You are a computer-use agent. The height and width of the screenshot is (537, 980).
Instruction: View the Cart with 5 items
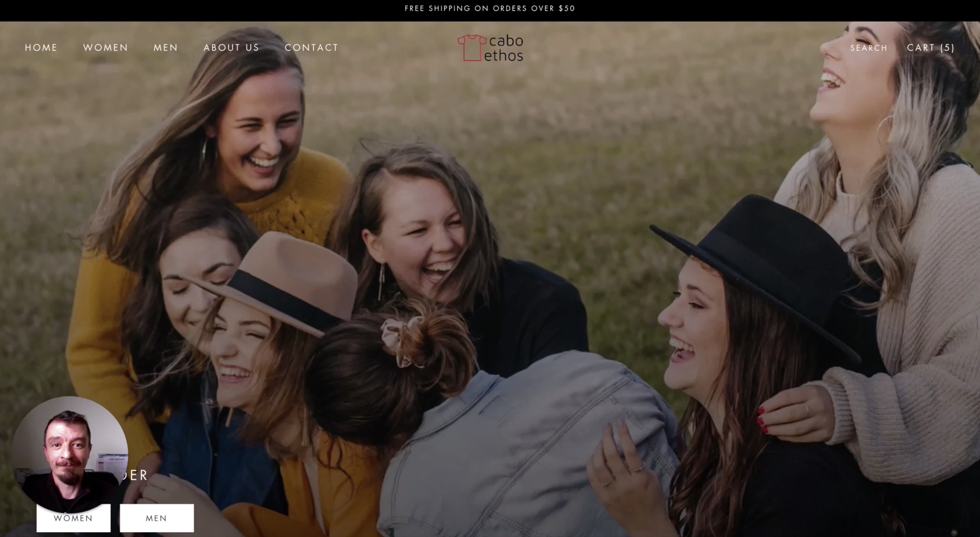coord(930,47)
